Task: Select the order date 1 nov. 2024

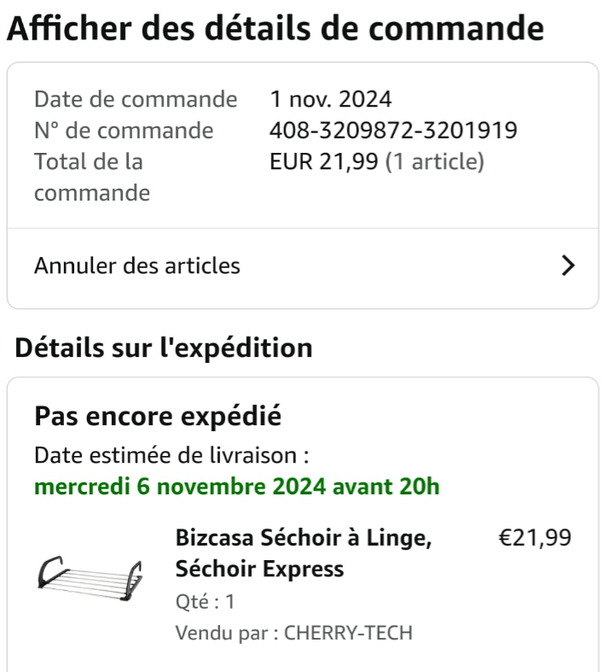Action: pos(331,100)
